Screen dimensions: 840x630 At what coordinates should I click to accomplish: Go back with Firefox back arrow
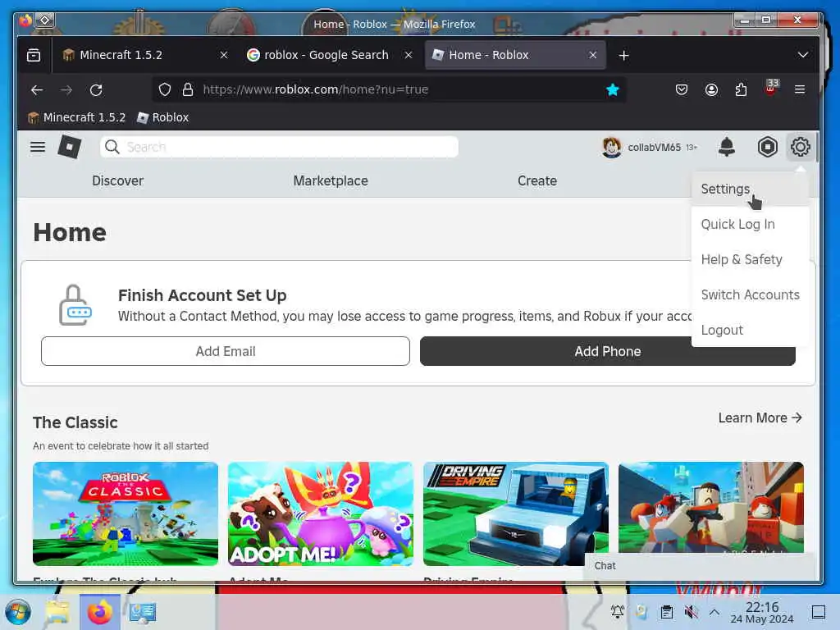37,89
